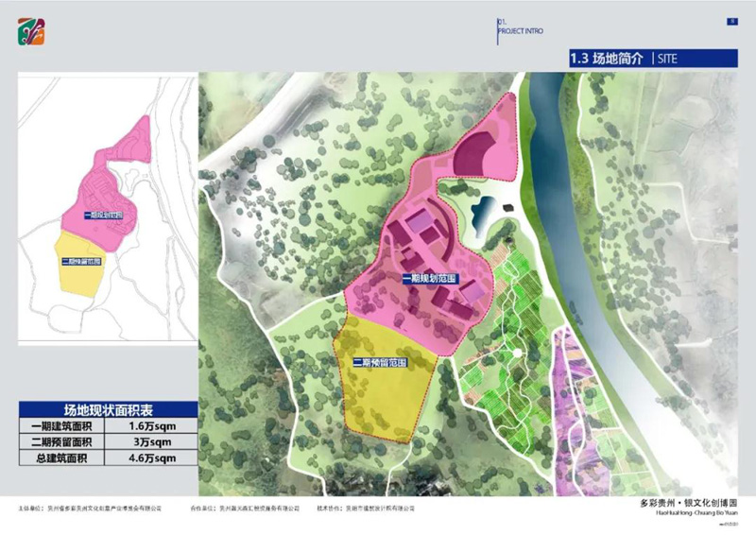Click the 多彩贵州·银文化创博园 footer title
The height and width of the screenshot is (535, 756).
tap(694, 504)
